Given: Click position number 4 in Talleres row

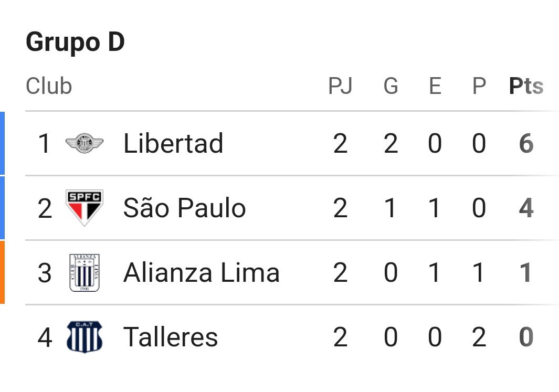Looking at the screenshot, I should click(45, 337).
